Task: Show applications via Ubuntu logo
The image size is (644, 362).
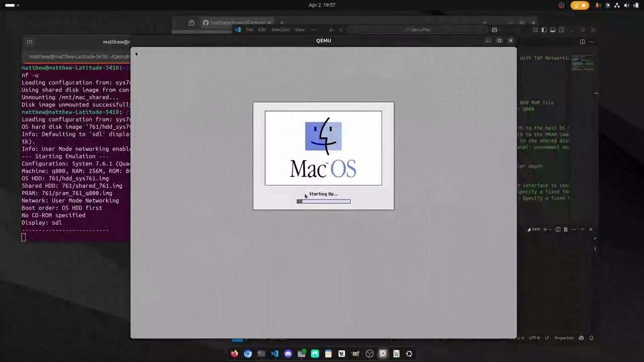Action: tap(409, 353)
